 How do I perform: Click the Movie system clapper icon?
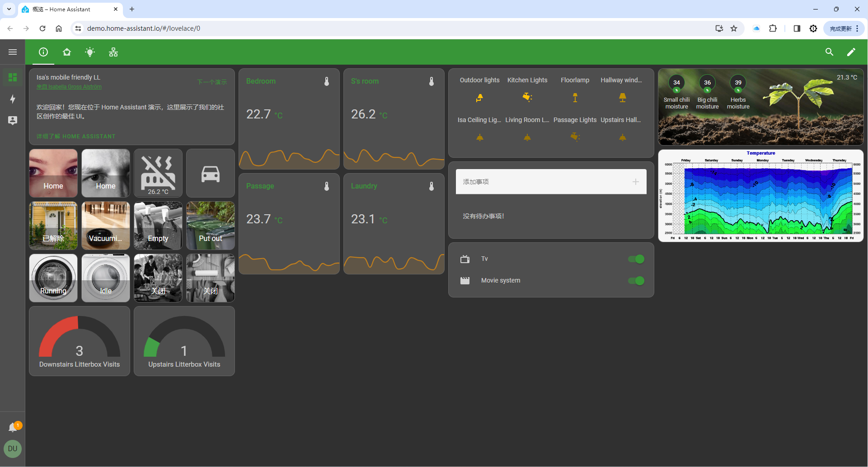[465, 281]
